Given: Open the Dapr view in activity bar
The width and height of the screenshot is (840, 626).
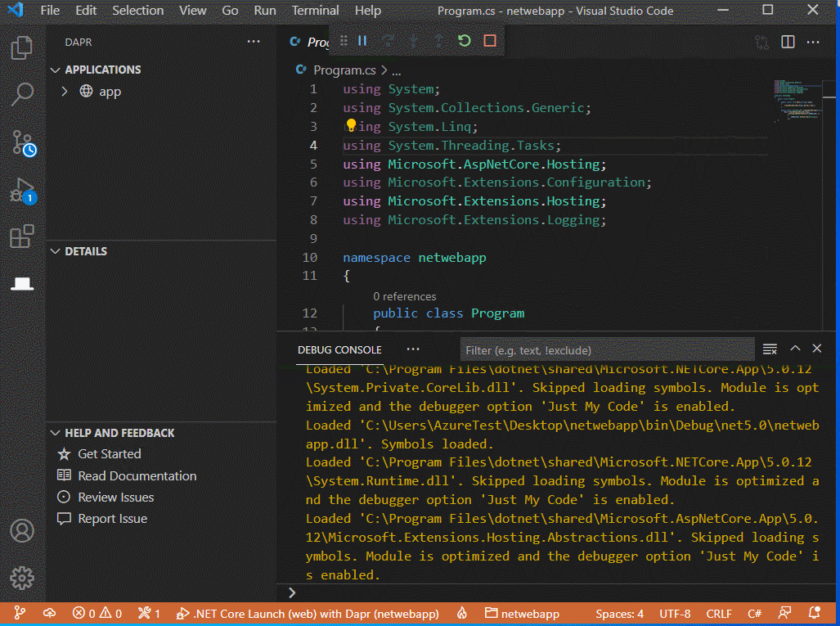Looking at the screenshot, I should pyautogui.click(x=22, y=283).
